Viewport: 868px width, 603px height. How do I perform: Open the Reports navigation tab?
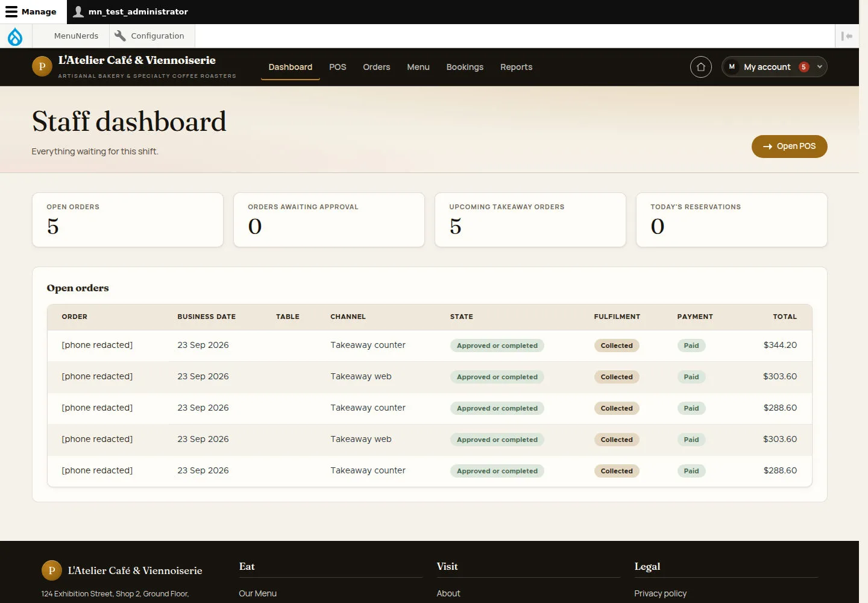tap(517, 67)
